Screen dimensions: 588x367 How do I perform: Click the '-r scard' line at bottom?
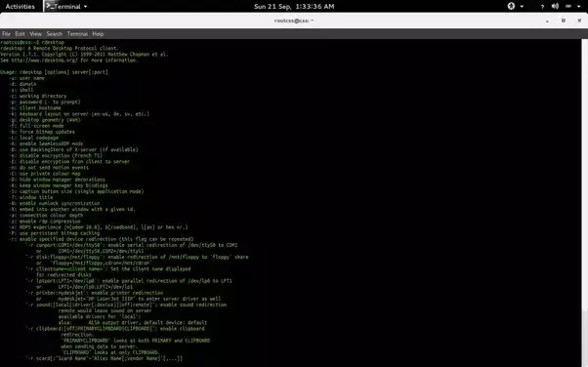[104, 358]
